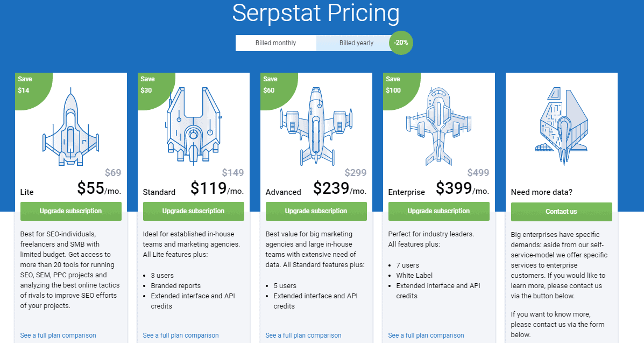
Task: Open full plan comparison under Lite
Action: (58, 335)
